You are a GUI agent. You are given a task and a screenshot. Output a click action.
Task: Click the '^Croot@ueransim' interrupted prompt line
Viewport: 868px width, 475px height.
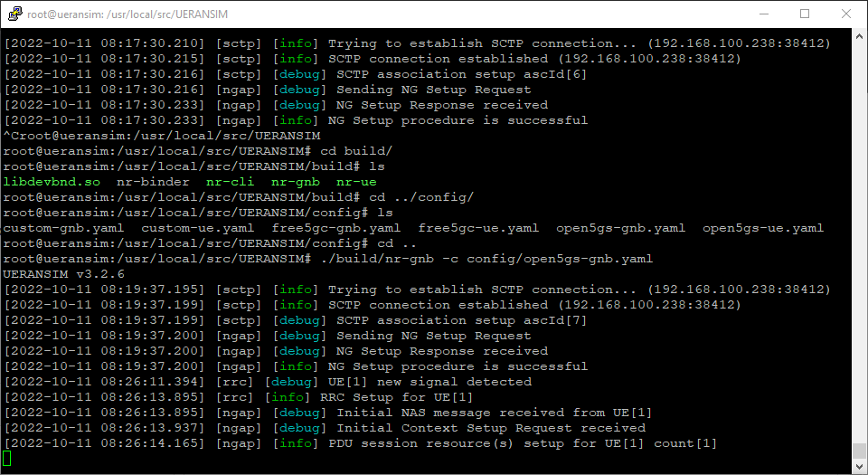click(x=162, y=136)
